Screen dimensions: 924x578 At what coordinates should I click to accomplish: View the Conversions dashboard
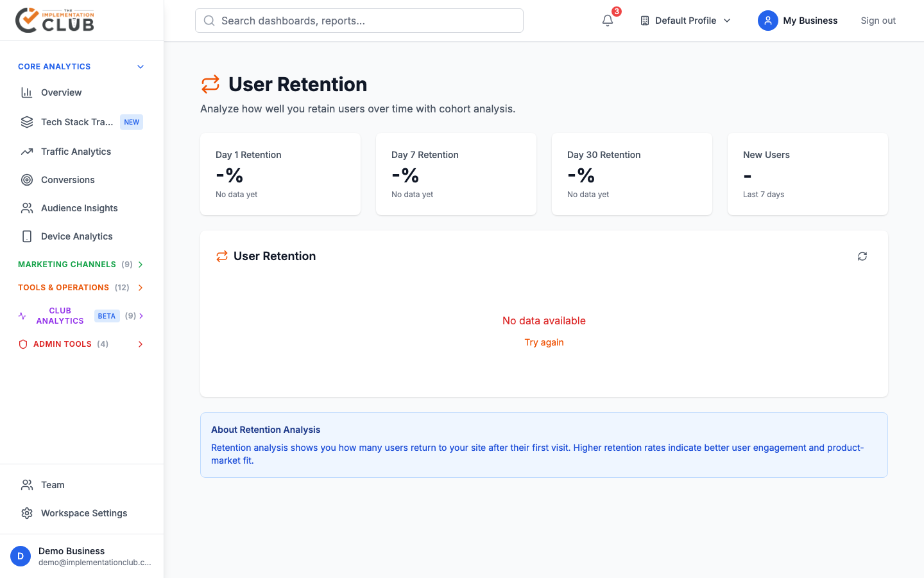(x=67, y=180)
